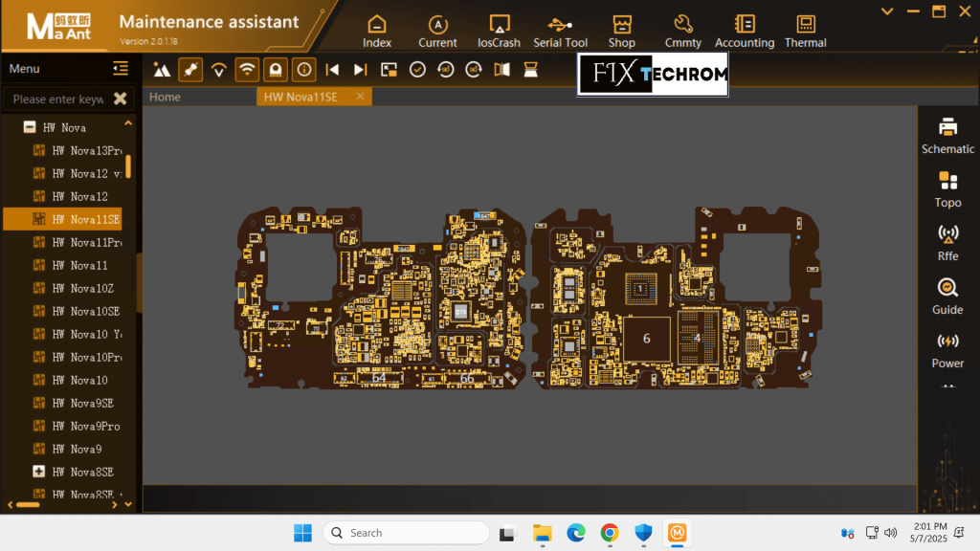Toggle the connector pin toolbar button

click(190, 70)
